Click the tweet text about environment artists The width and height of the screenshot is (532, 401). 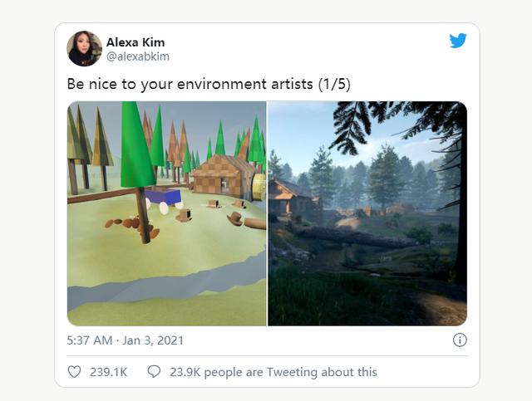[191, 84]
